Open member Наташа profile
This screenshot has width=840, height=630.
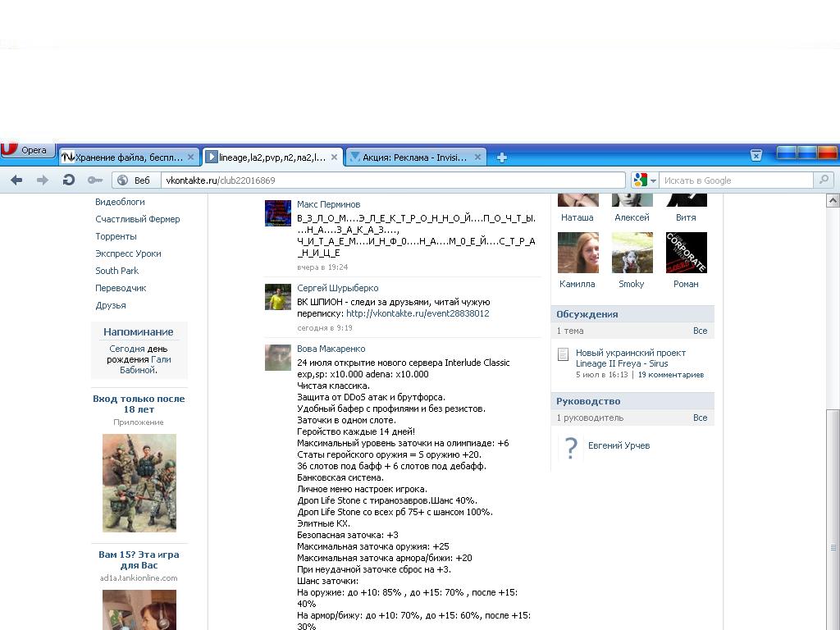coord(577,217)
